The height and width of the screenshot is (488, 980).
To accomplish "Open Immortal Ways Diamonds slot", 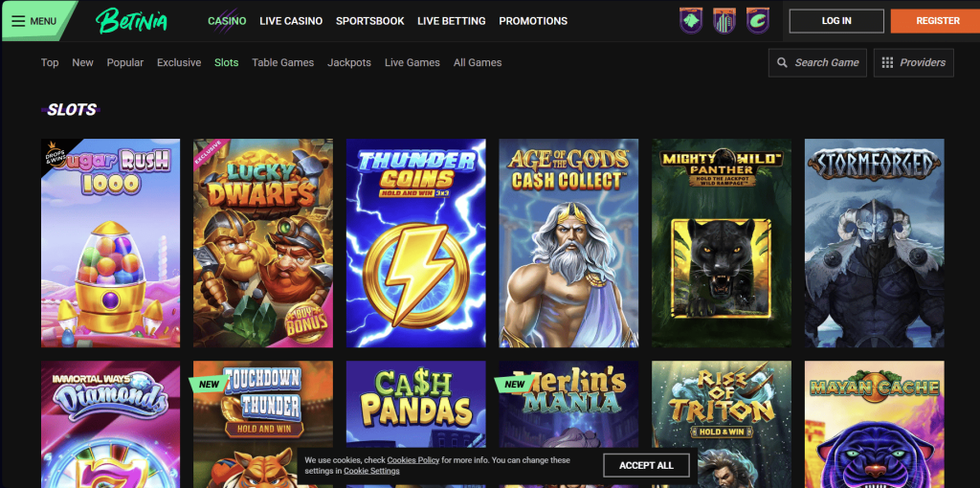I will 111,424.
